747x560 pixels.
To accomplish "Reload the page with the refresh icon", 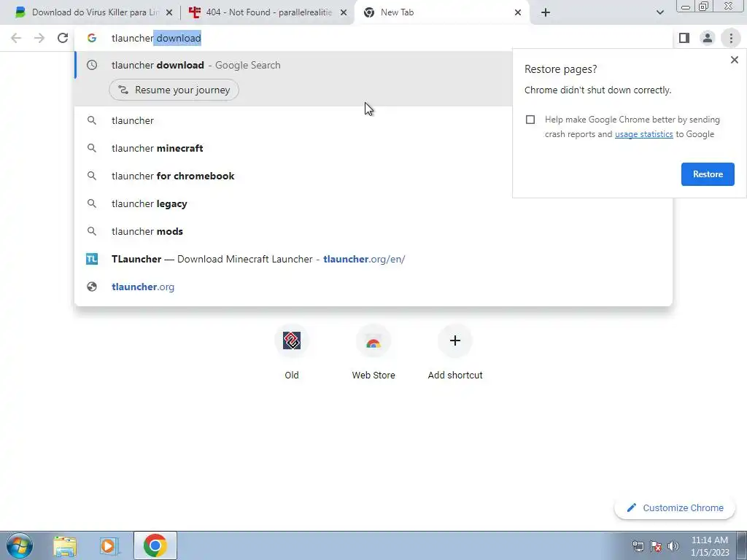I will tap(63, 38).
